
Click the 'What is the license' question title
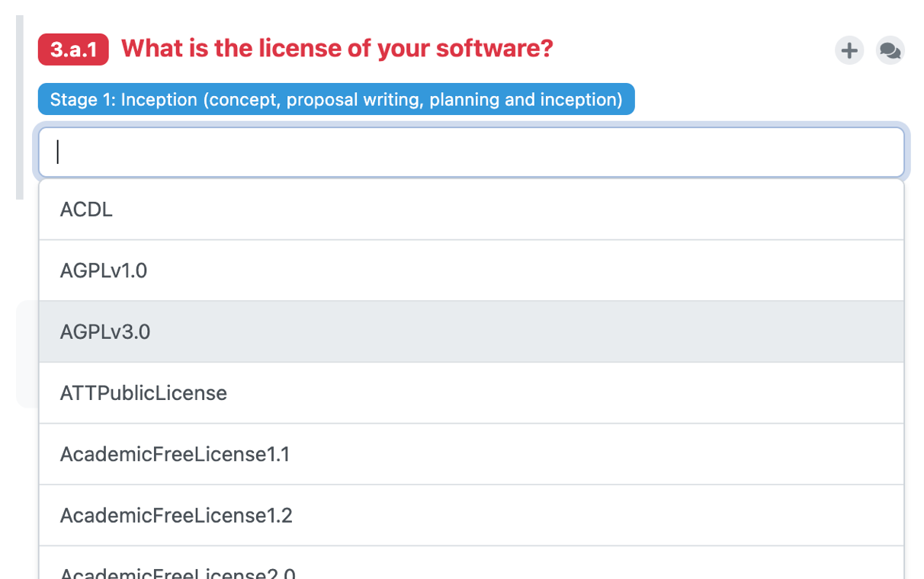(337, 49)
